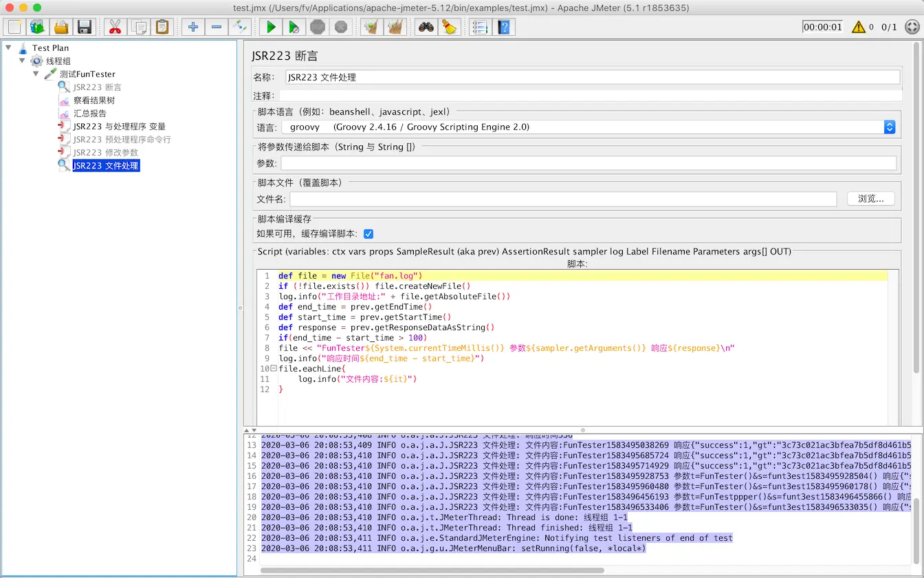This screenshot has height=578, width=924.
Task: Open the 察看结果树 listener
Action: (94, 100)
